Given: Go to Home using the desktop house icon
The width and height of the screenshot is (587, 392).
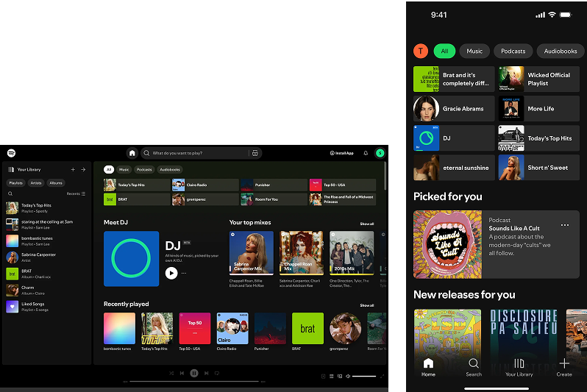Looking at the screenshot, I should coord(132,153).
